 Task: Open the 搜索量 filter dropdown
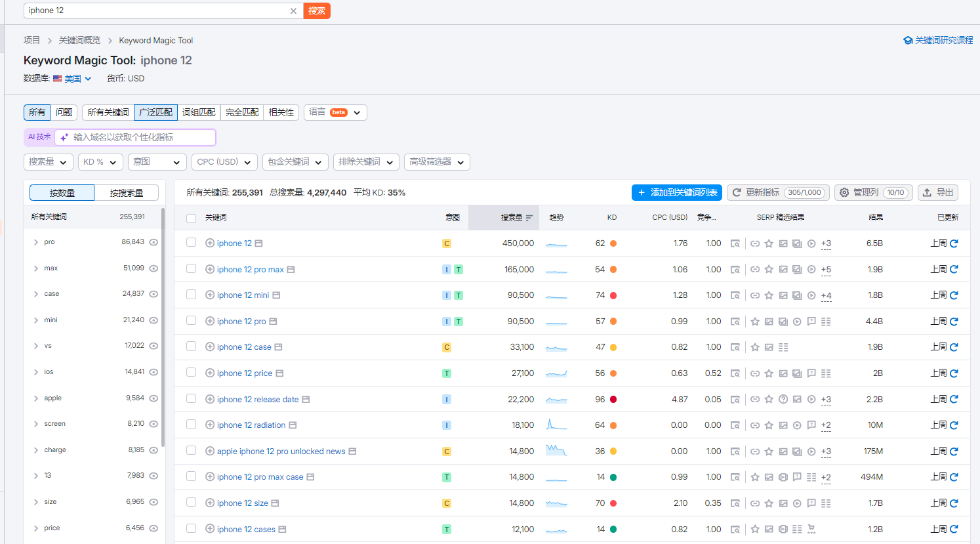pos(49,162)
